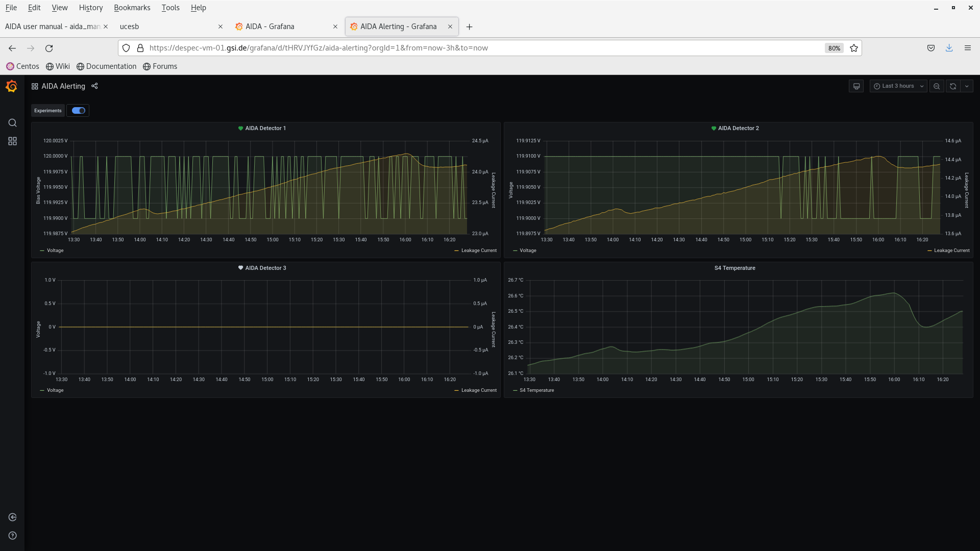Go back in browser history
980x551 pixels.
coord(12,48)
